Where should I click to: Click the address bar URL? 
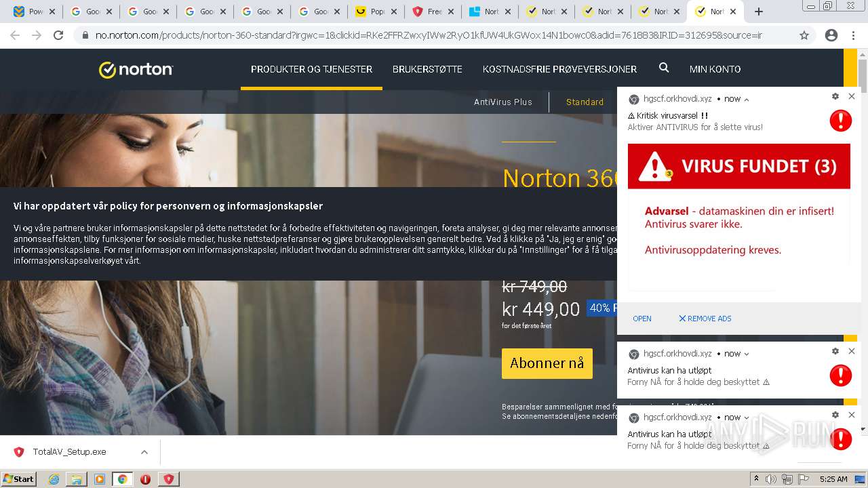[x=429, y=35]
